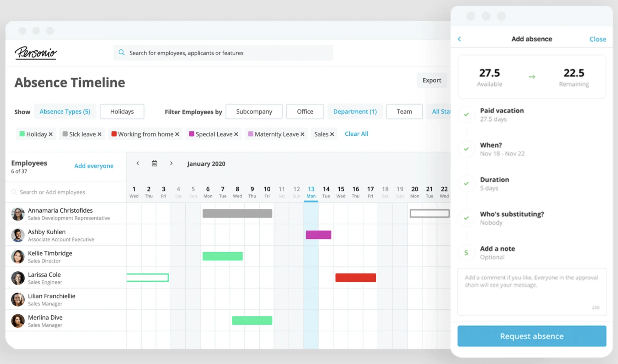This screenshot has height=364, width=618.
Task: Click the search magnifier icon in top bar
Action: coord(121,52)
